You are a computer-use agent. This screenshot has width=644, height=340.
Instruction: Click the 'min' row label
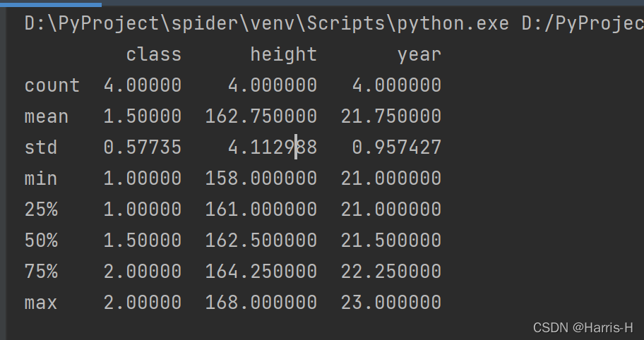point(41,178)
